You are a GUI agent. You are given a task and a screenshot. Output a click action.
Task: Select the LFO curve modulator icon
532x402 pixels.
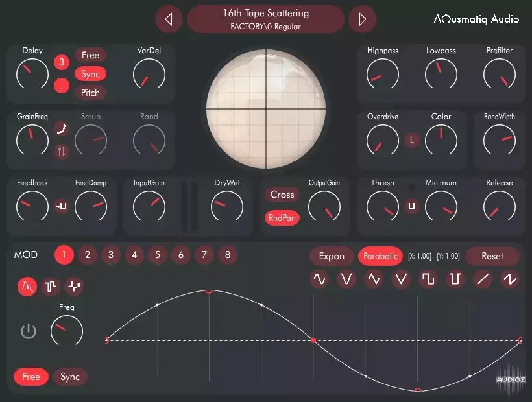[x=27, y=287]
